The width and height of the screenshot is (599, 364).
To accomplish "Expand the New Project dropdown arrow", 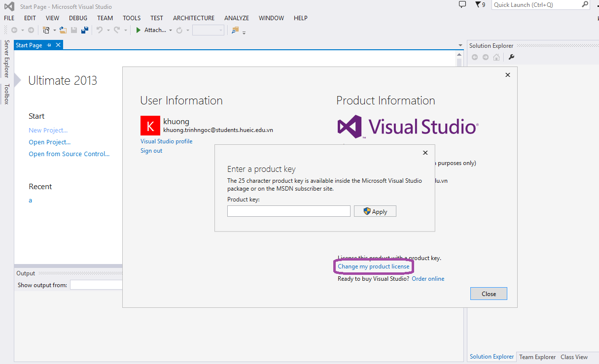I will click(x=54, y=31).
